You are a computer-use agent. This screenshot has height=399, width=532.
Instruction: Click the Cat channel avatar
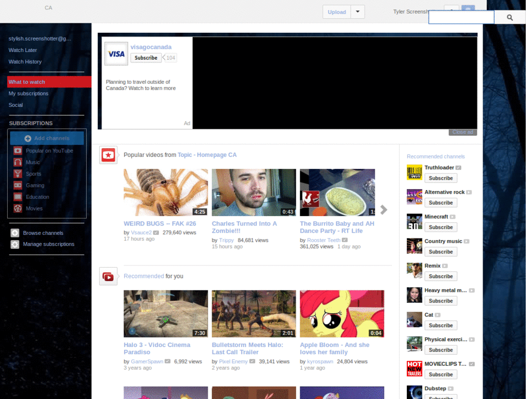[x=414, y=320]
